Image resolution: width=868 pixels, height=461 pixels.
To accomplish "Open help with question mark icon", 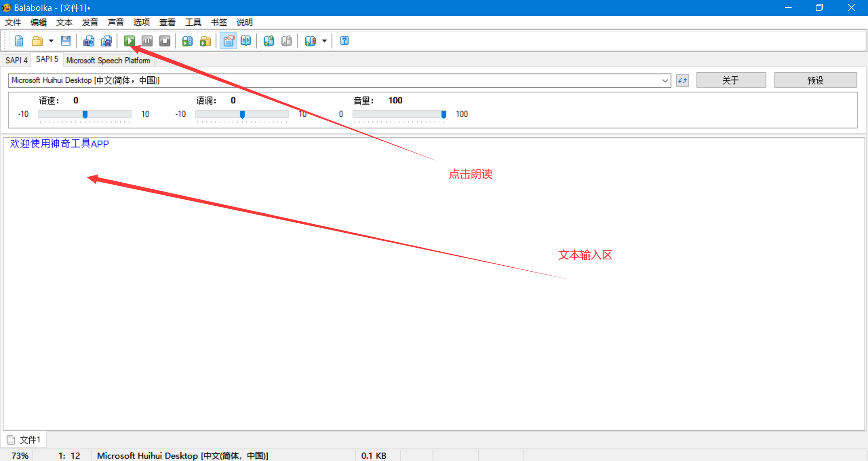I will pyautogui.click(x=344, y=41).
